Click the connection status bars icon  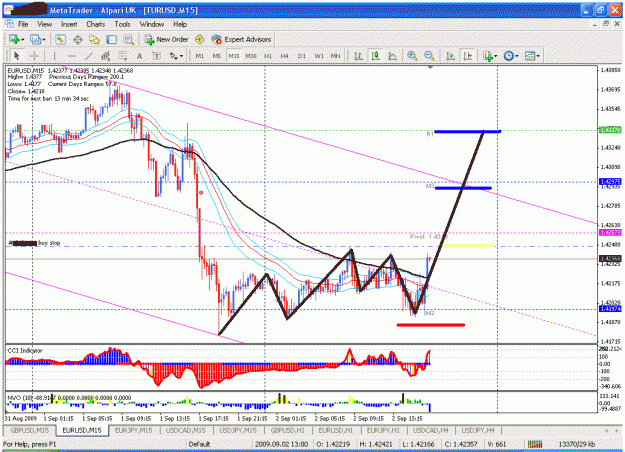[x=535, y=444]
